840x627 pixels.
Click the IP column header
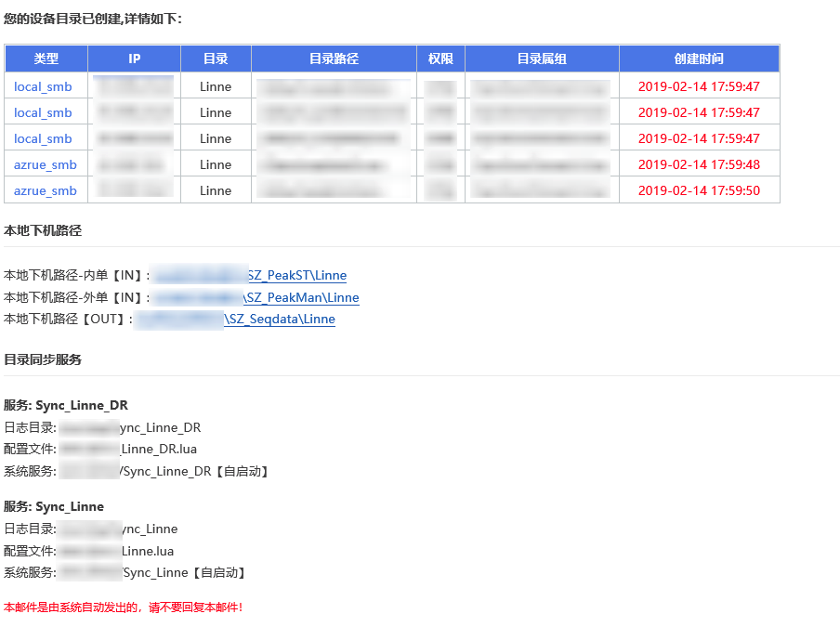133,59
